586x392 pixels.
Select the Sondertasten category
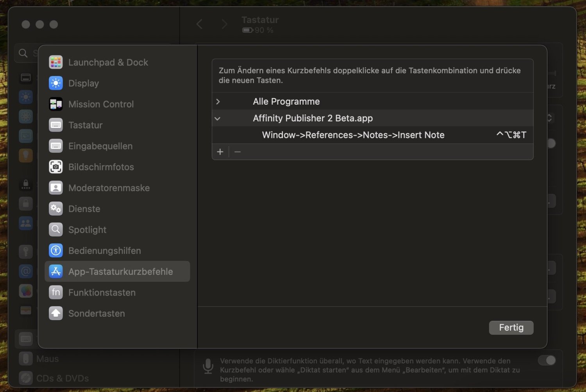[96, 313]
